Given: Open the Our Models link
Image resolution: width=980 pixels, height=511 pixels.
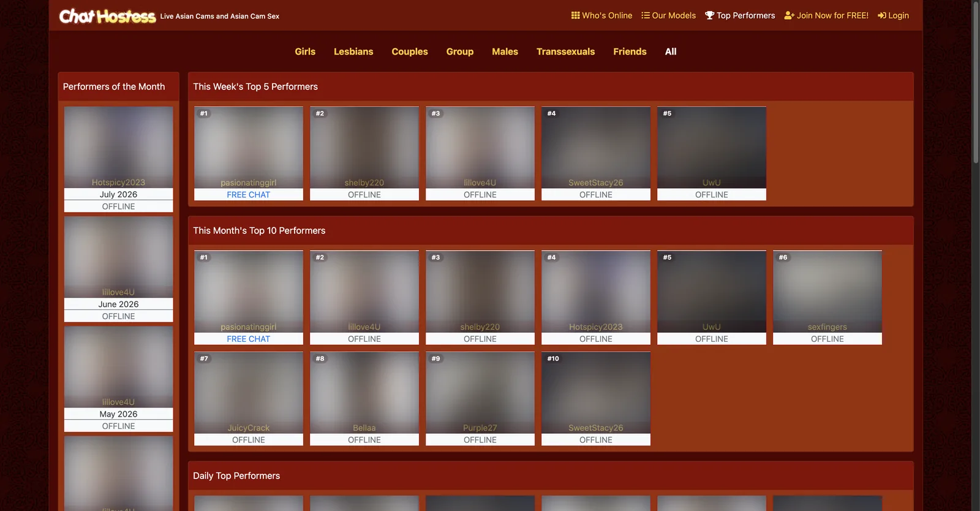Looking at the screenshot, I should tap(668, 15).
